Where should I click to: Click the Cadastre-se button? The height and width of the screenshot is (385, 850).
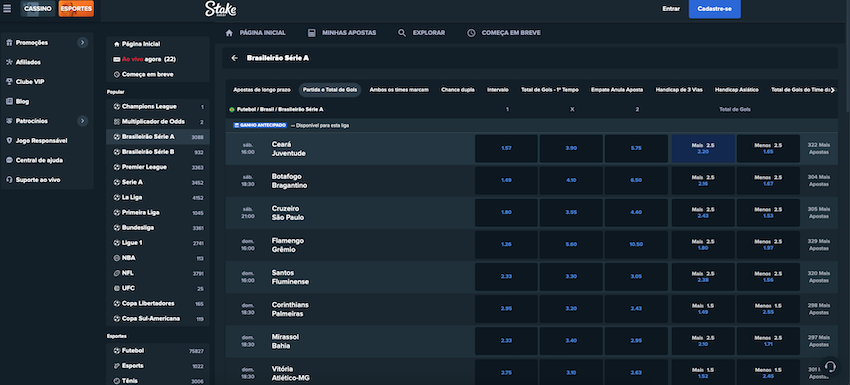[x=714, y=9]
